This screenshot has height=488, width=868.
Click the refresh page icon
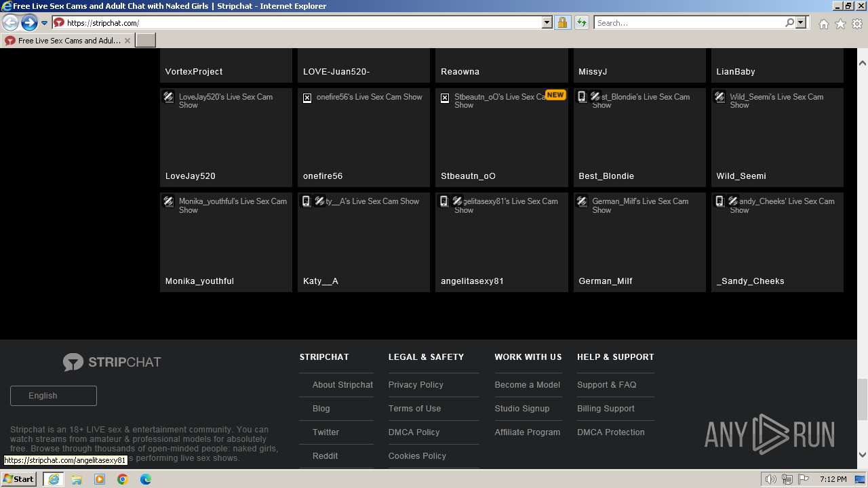point(581,22)
